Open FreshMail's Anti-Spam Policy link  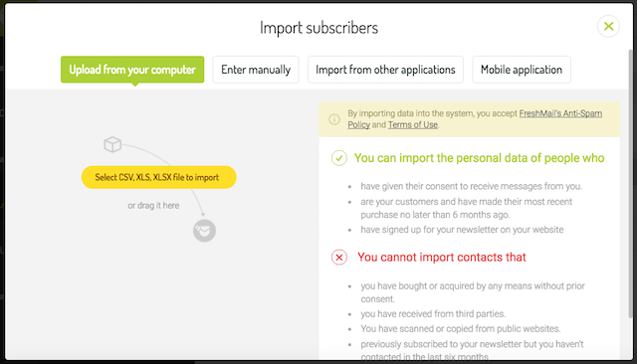click(x=475, y=119)
